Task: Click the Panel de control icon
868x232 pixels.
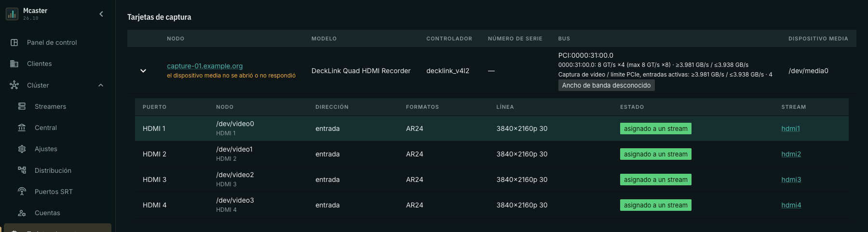Action: point(14,42)
